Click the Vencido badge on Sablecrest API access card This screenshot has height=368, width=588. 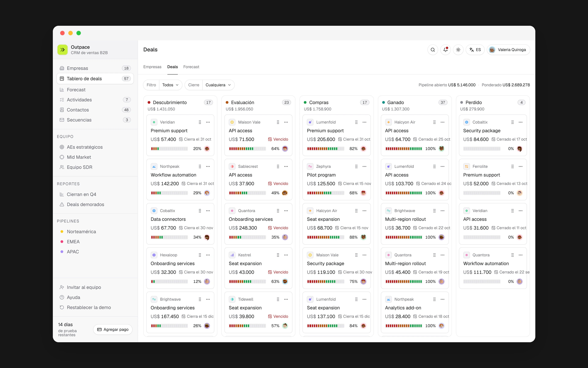[x=278, y=184]
